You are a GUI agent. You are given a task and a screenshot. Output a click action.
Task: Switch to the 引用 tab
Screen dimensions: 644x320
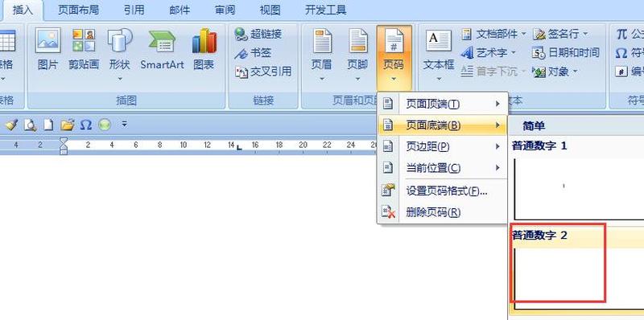pyautogui.click(x=134, y=10)
